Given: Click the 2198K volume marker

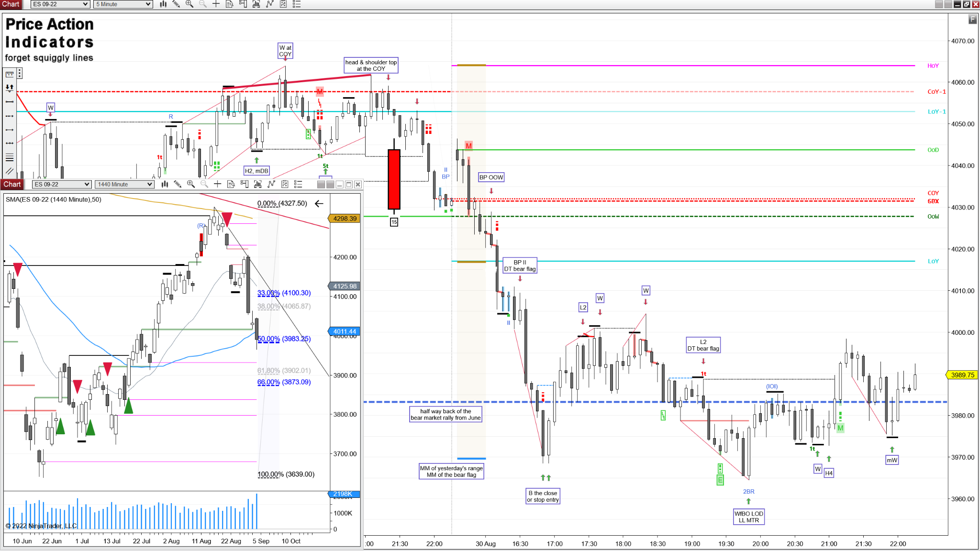Looking at the screenshot, I should pos(344,494).
